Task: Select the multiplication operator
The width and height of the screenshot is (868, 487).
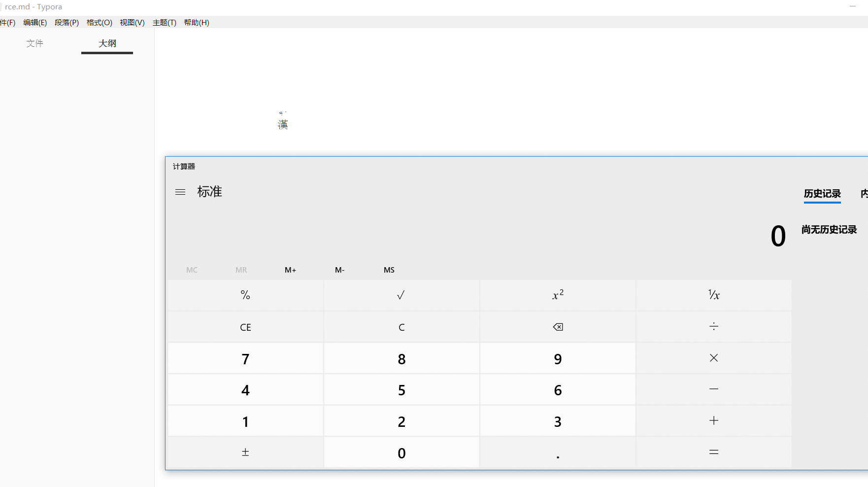Action: tap(713, 358)
